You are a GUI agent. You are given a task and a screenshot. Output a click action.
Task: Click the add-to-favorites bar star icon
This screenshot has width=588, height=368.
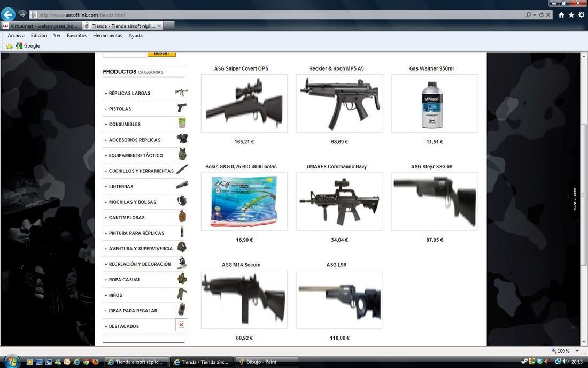pyautogui.click(x=10, y=46)
